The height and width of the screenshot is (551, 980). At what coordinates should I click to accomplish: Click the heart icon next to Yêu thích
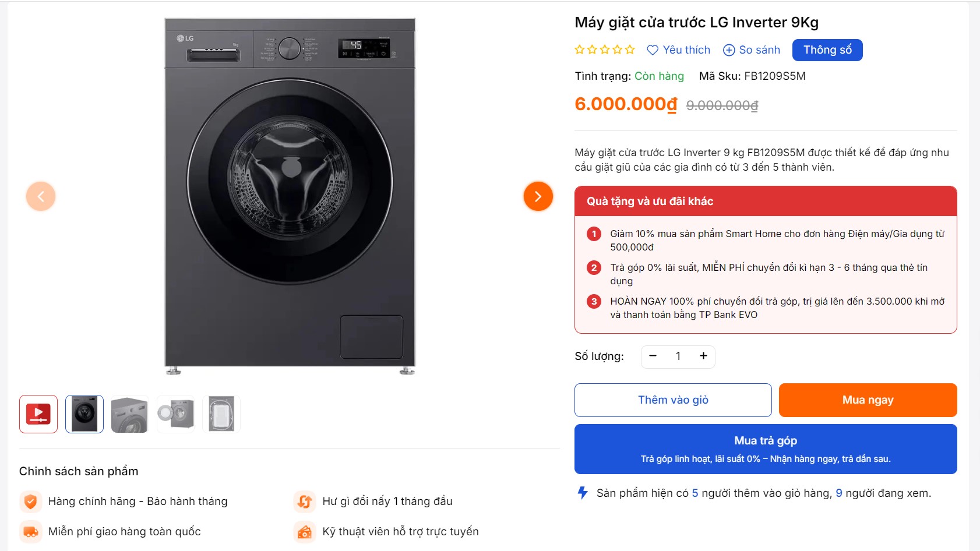tap(653, 50)
